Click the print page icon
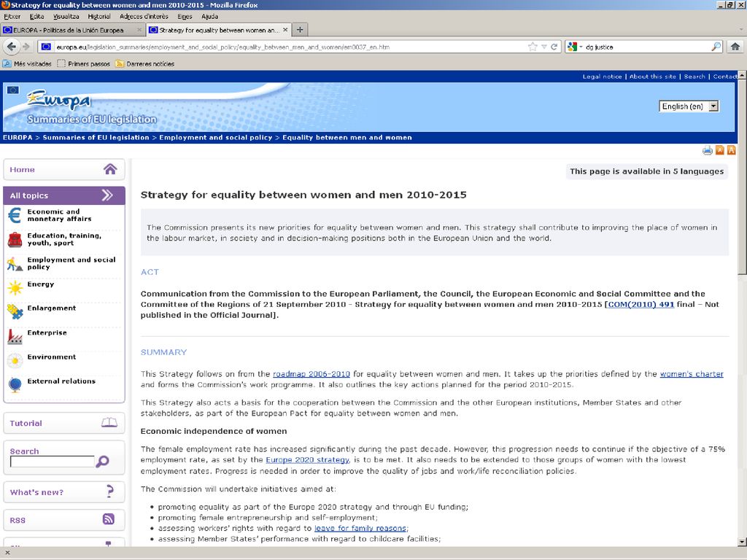This screenshot has height=560, width=747. [708, 150]
